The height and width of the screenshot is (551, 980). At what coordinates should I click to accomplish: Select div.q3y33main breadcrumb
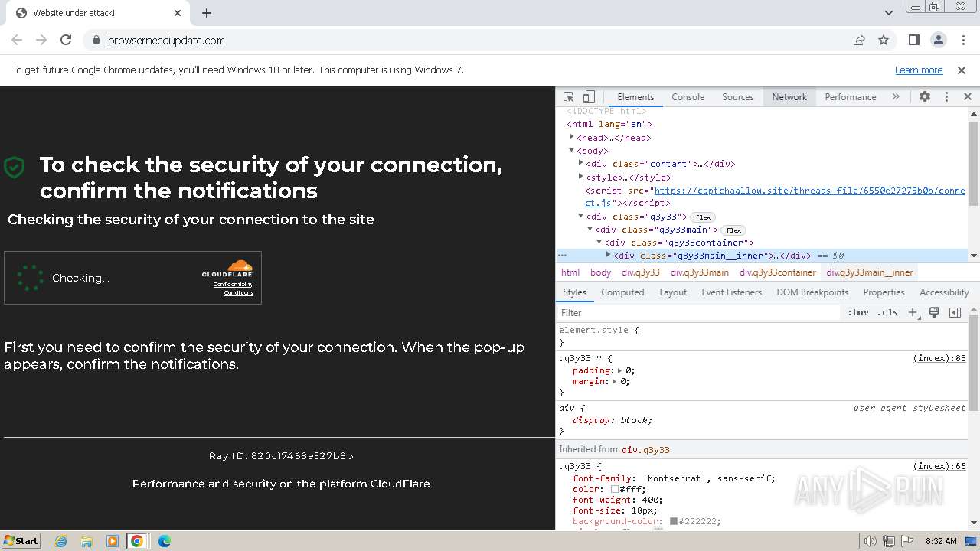[700, 272]
